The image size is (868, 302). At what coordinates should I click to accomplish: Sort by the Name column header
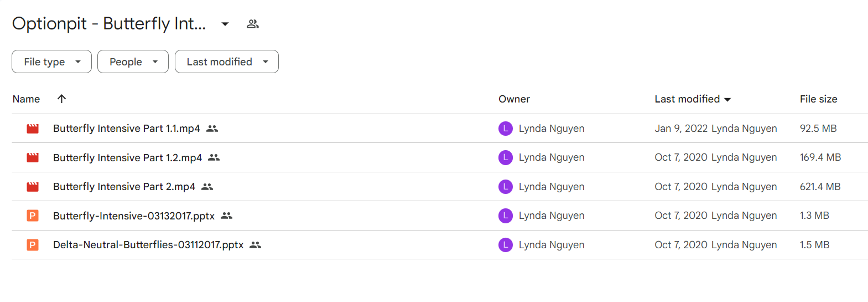(x=26, y=99)
